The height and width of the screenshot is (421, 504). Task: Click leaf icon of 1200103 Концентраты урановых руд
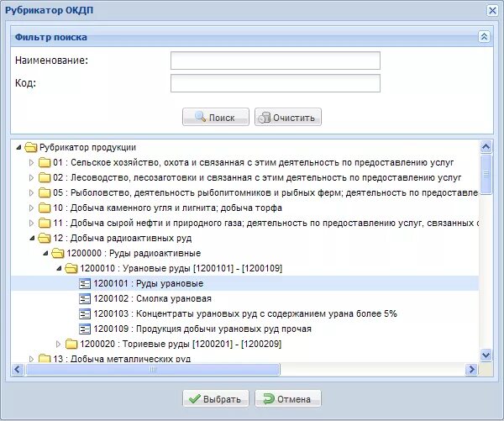[85, 314]
